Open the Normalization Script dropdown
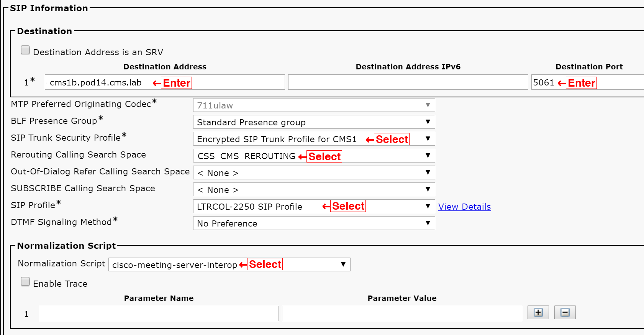The height and width of the screenshot is (335, 644). click(229, 264)
